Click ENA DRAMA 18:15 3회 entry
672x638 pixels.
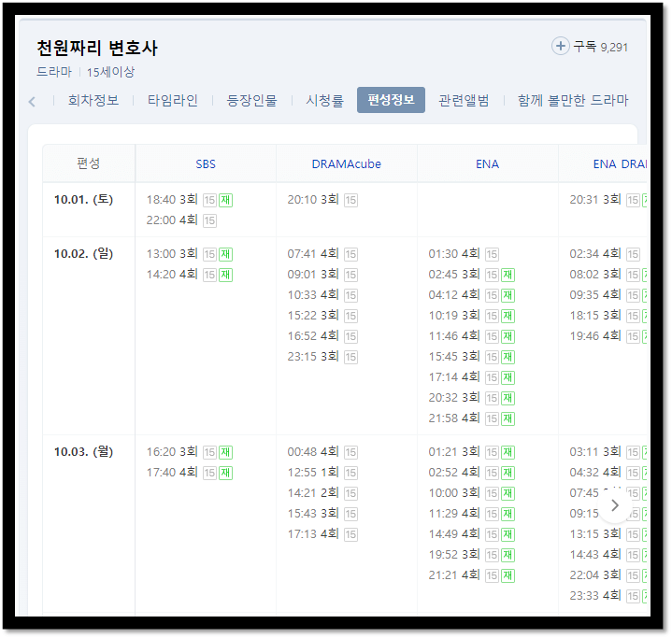point(608,316)
